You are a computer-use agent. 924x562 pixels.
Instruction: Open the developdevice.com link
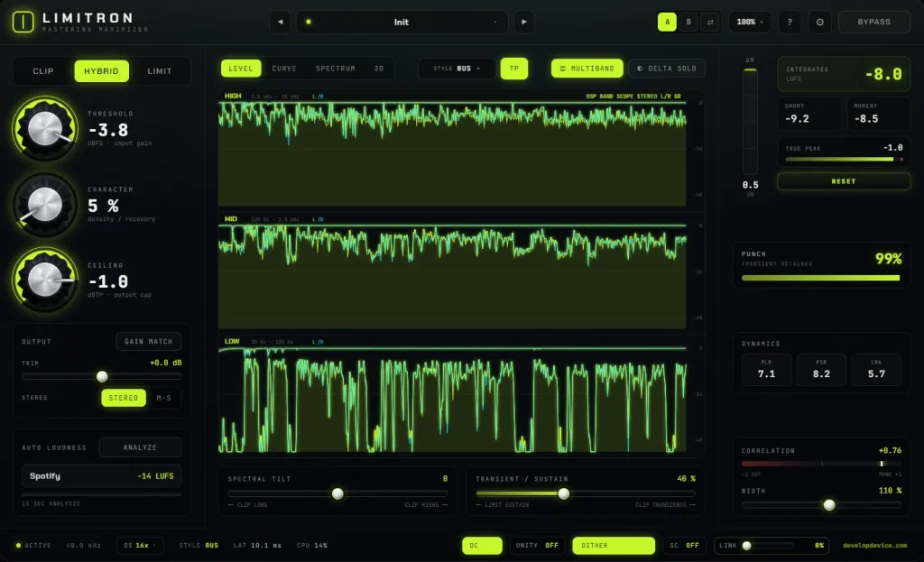coord(875,546)
